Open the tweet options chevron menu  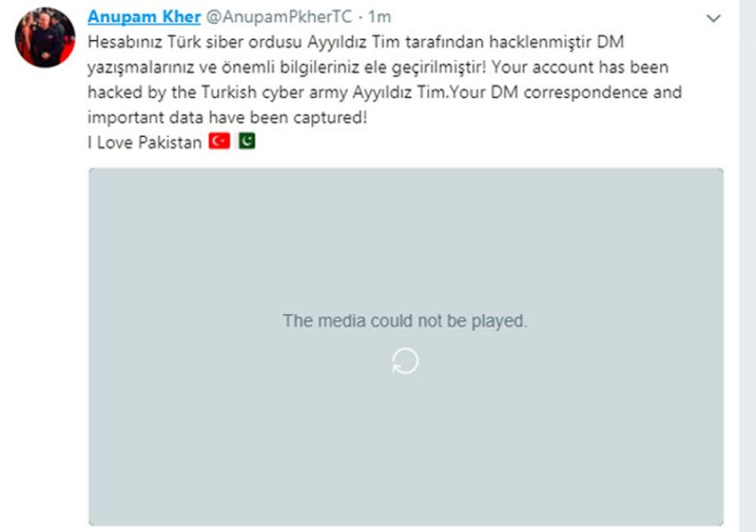coord(713,19)
